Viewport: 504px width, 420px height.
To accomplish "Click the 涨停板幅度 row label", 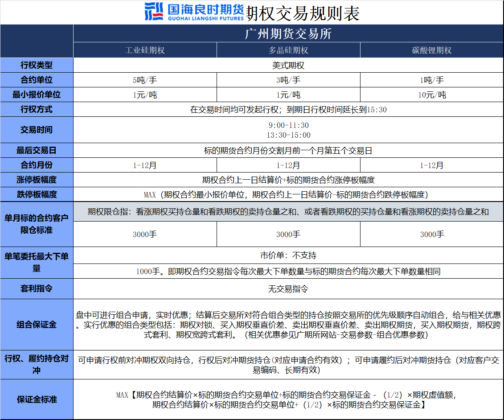I will coord(37,180).
